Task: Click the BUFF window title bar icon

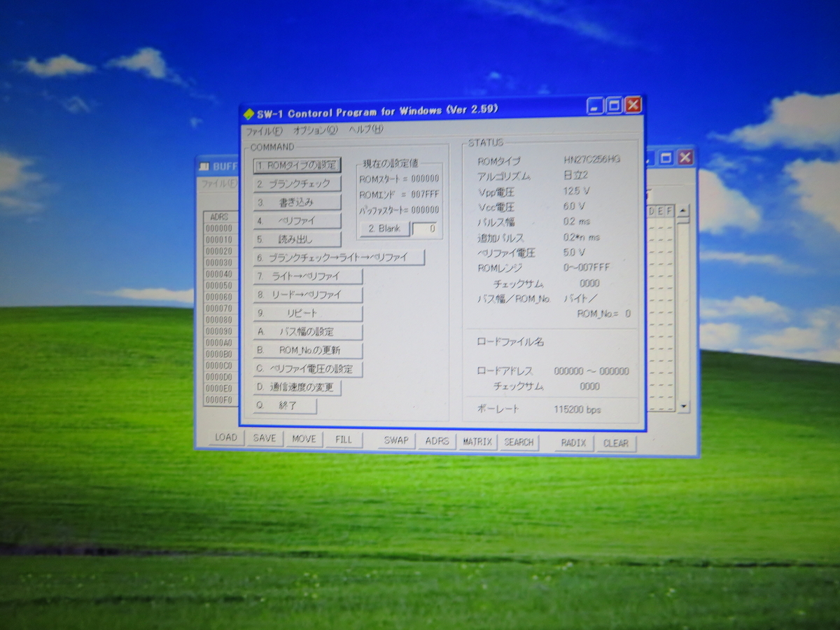Action: pos(204,166)
